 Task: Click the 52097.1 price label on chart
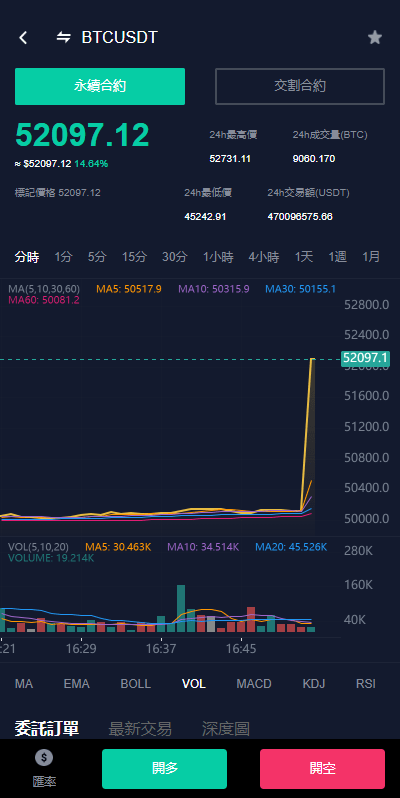click(365, 358)
